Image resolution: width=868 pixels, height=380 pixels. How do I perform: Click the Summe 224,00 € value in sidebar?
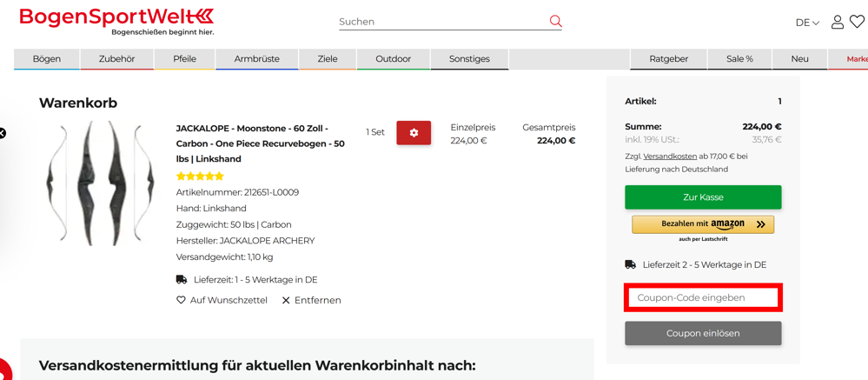point(762,127)
